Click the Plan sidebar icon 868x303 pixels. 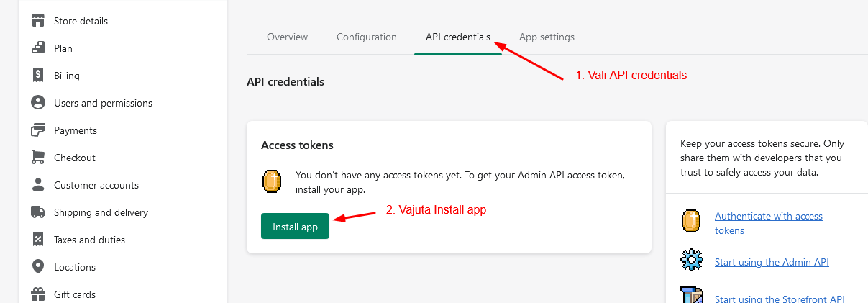pos(38,48)
